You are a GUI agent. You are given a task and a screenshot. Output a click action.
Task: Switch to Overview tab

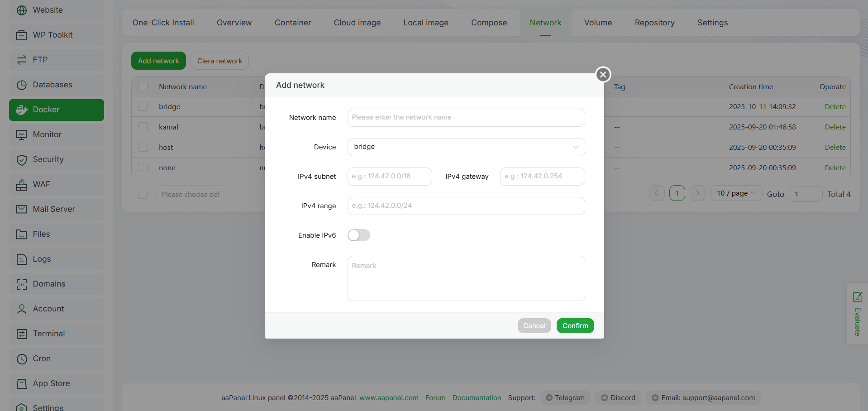point(234,23)
